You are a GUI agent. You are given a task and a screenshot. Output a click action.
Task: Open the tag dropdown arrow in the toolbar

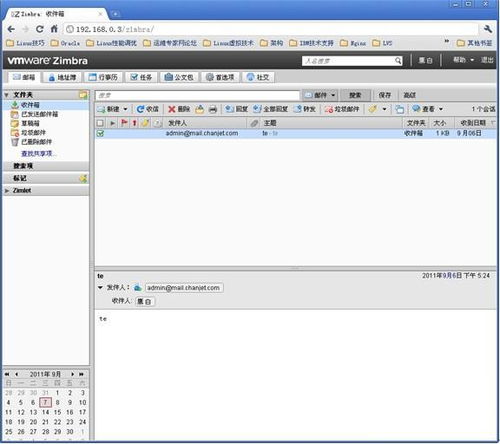click(x=384, y=109)
